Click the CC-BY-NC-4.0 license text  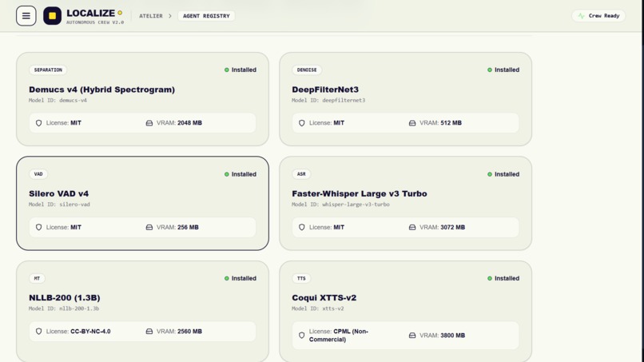click(90, 331)
